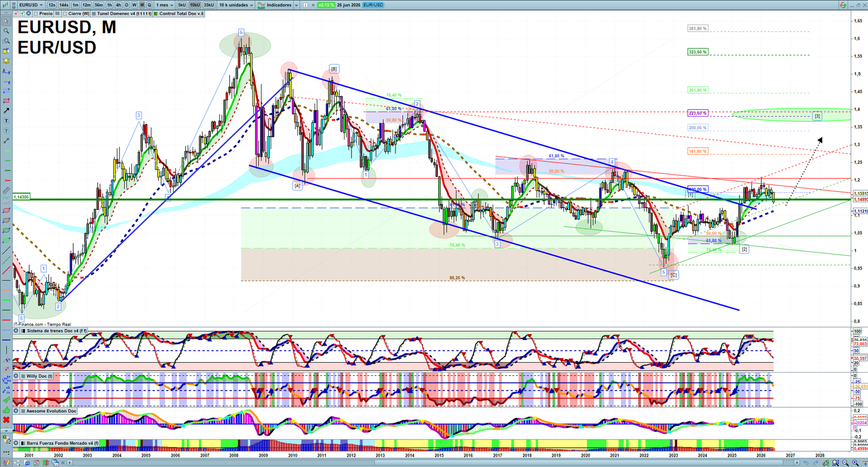Image resolution: width=868 pixels, height=467 pixels.
Task: Open Sistema de trenes Doc v4 settings
Action: [x=56, y=331]
